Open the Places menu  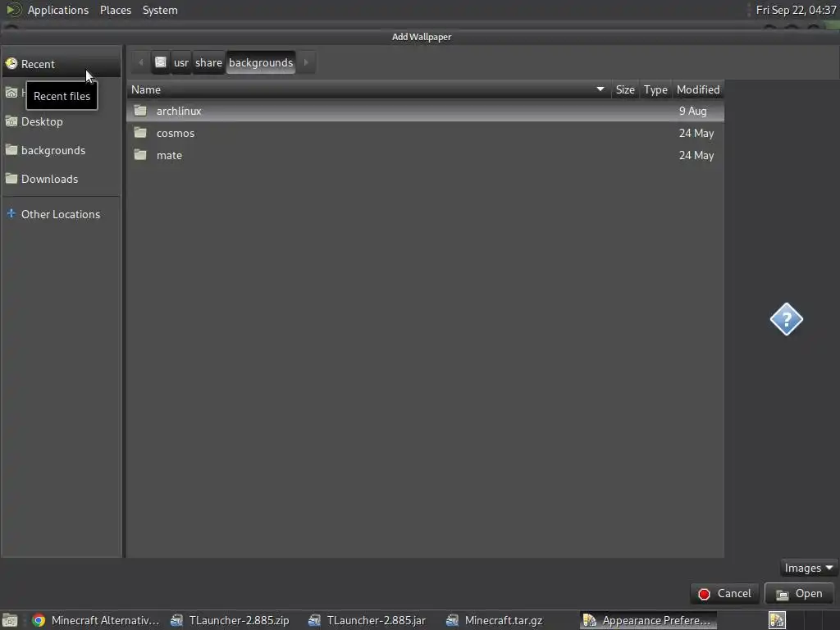(x=116, y=10)
